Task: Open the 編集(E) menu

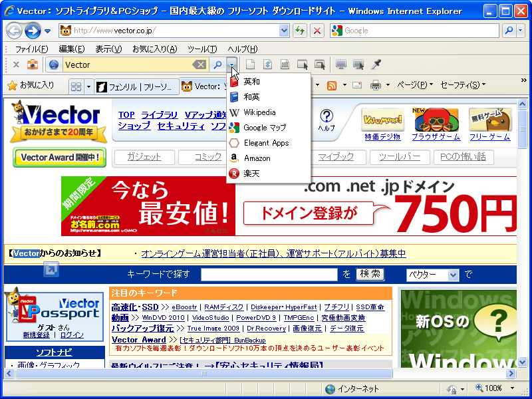Action: (72, 49)
